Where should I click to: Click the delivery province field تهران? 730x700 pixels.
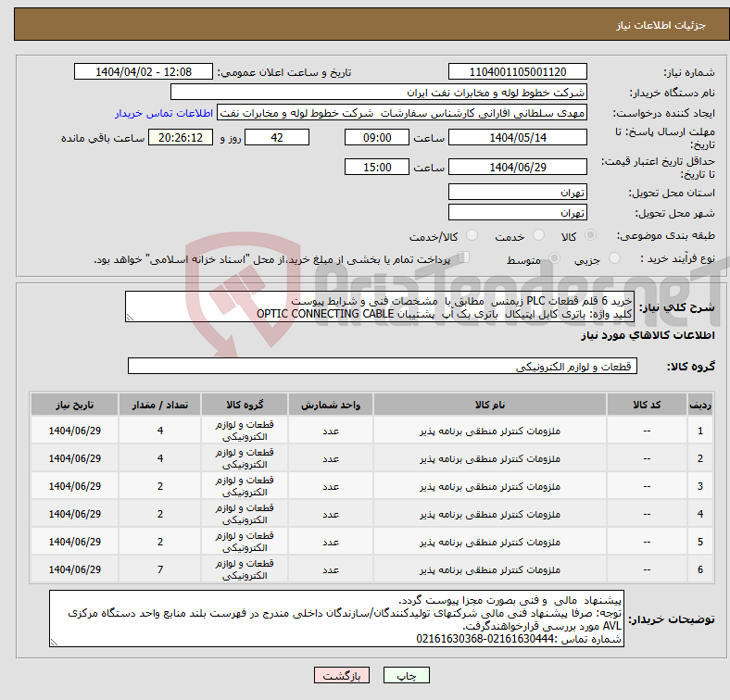(518, 192)
